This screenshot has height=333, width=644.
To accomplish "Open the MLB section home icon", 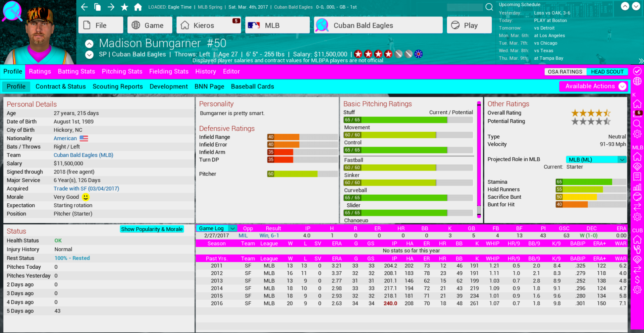I will pos(637,156).
